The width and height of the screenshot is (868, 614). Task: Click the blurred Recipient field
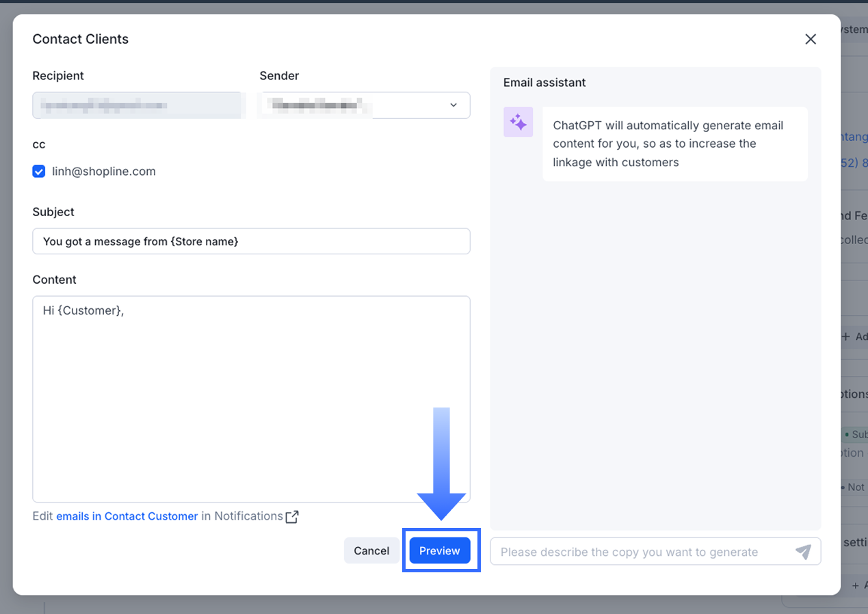pos(137,105)
